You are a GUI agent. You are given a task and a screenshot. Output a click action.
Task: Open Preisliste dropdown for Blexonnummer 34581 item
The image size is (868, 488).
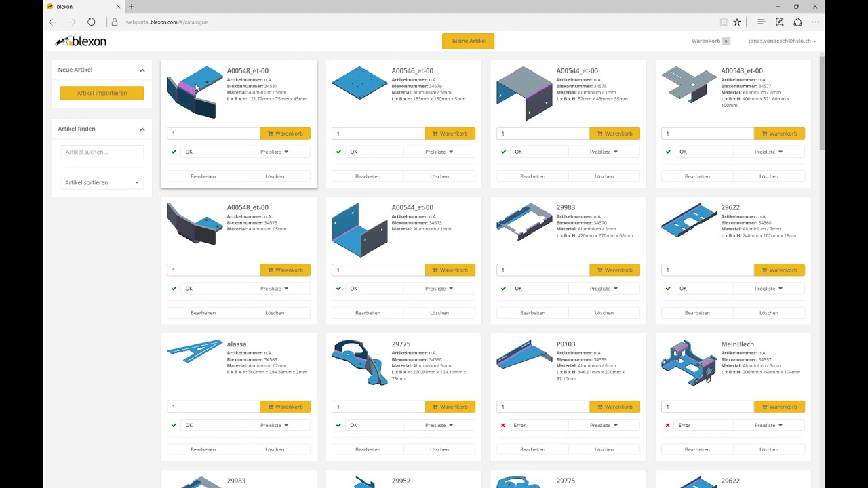point(275,152)
